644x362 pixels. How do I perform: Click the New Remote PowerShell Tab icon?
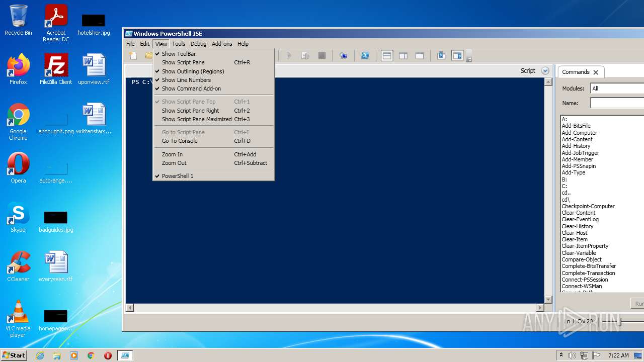pos(344,56)
